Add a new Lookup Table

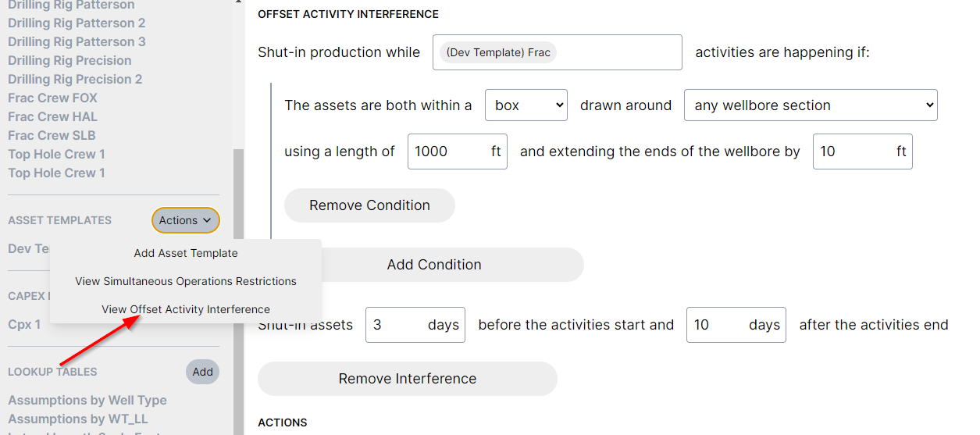[202, 372]
